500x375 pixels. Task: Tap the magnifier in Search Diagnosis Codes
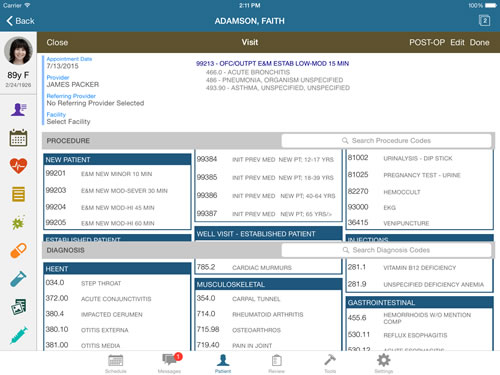(346, 250)
